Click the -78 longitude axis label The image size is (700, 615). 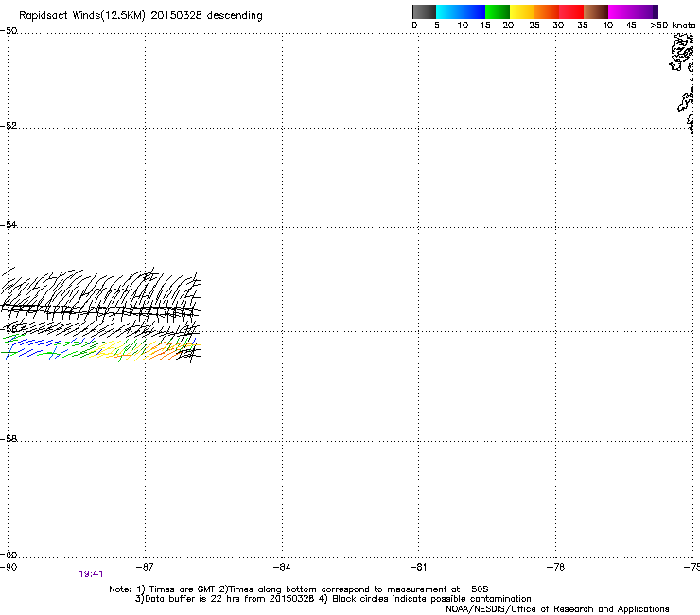pos(555,567)
